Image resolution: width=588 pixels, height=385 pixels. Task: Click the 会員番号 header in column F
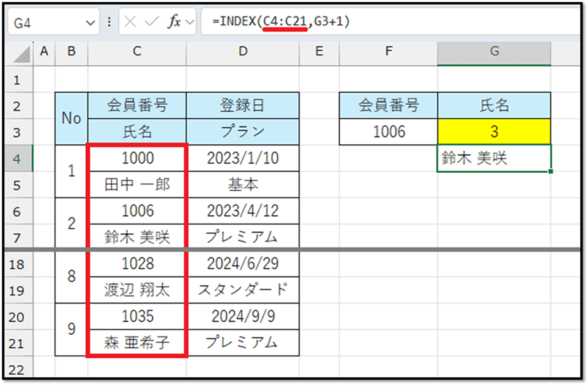(388, 105)
